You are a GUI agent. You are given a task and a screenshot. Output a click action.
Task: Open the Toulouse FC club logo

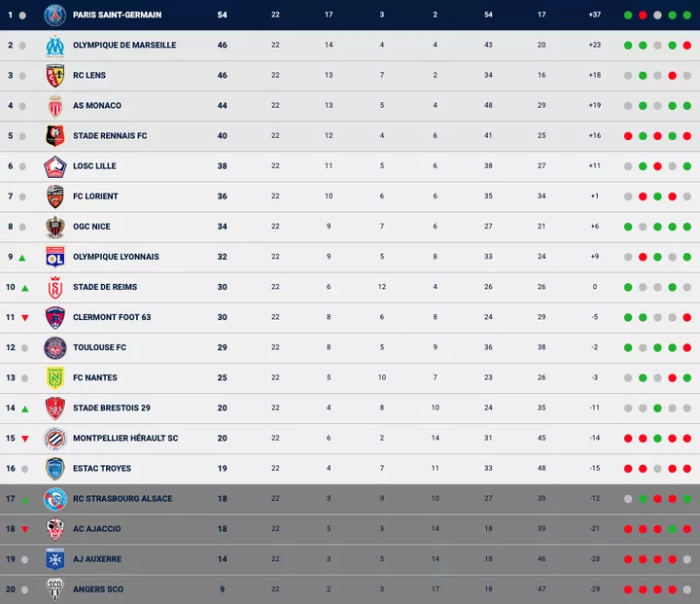[54, 347]
